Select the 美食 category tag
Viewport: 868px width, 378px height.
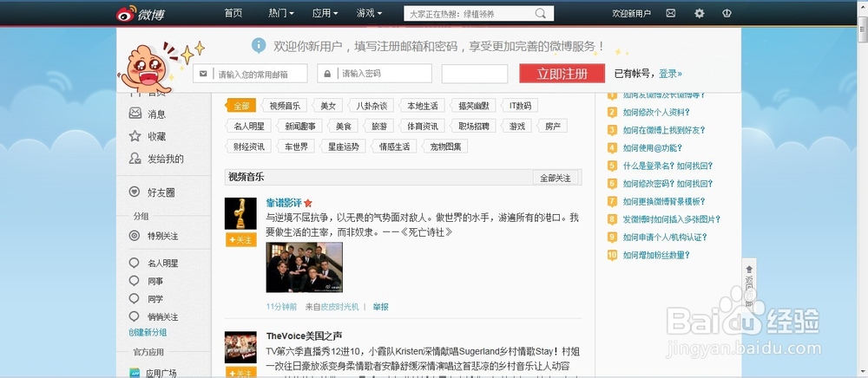[343, 126]
